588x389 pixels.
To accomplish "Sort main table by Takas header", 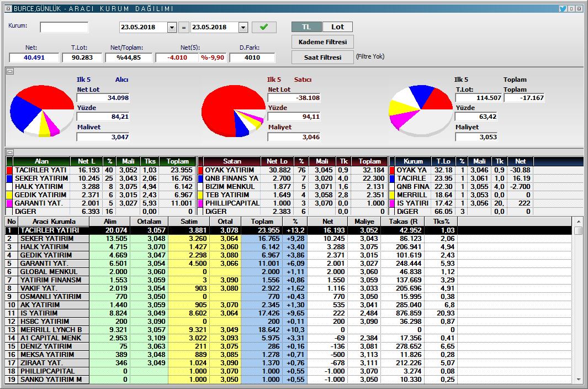I will click(x=403, y=222).
